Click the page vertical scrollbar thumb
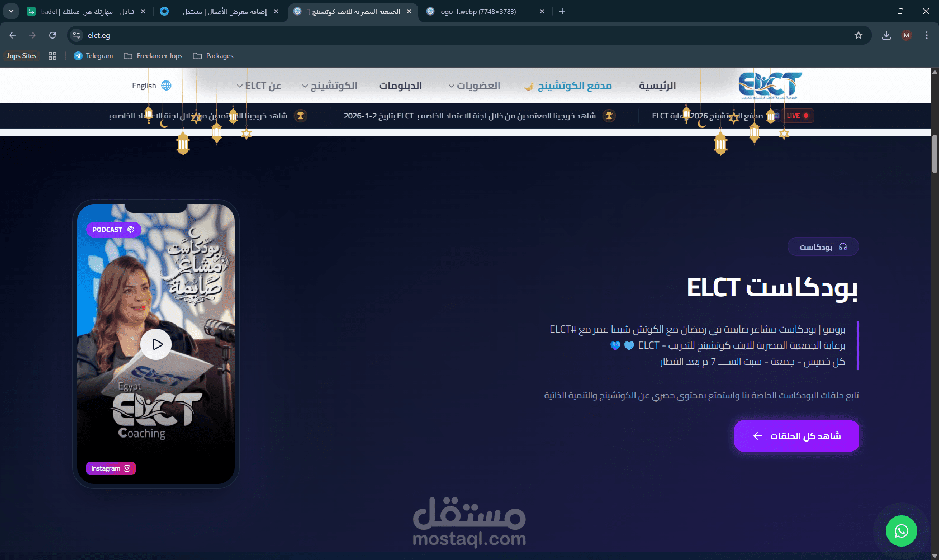 pos(935,154)
